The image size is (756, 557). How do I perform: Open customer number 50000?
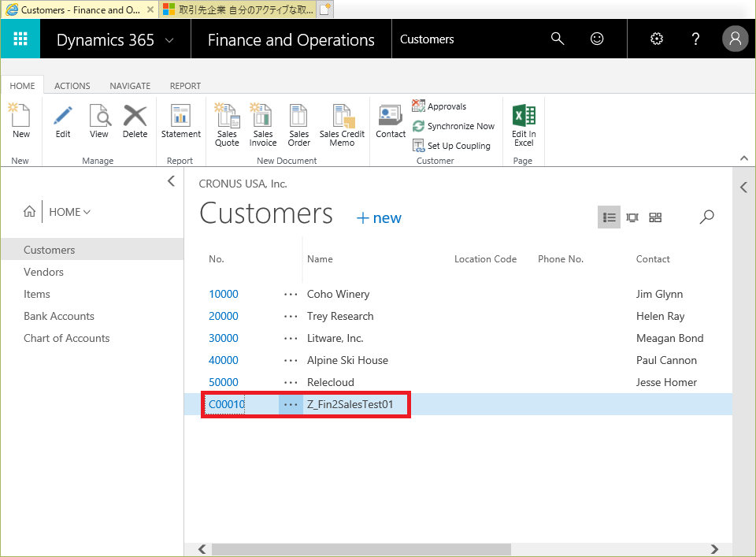[x=223, y=382]
